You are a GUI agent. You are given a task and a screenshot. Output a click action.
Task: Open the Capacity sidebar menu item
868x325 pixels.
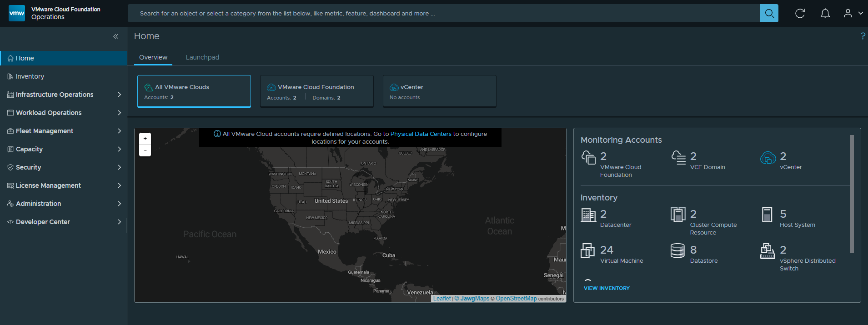tap(64, 149)
